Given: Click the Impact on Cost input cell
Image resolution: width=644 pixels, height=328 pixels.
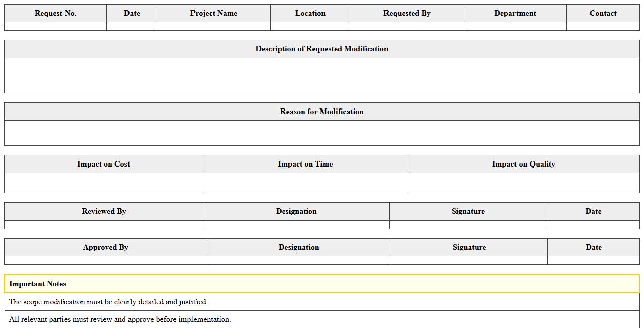Looking at the screenshot, I should coord(103,182).
